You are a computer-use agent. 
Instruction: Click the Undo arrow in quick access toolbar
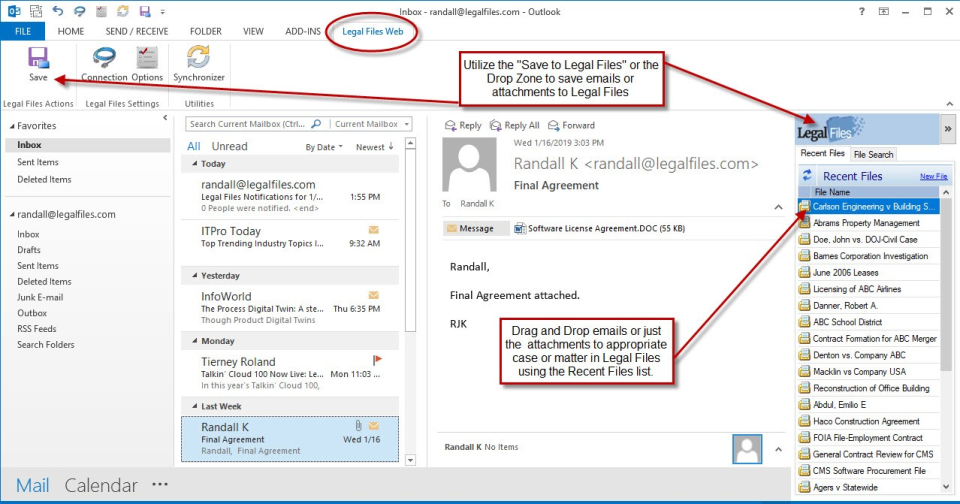coord(58,11)
